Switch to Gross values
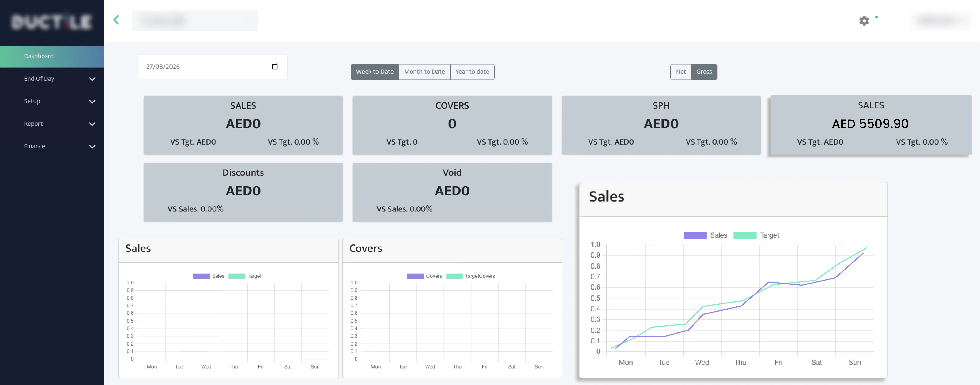This screenshot has width=980, height=385. tap(704, 72)
